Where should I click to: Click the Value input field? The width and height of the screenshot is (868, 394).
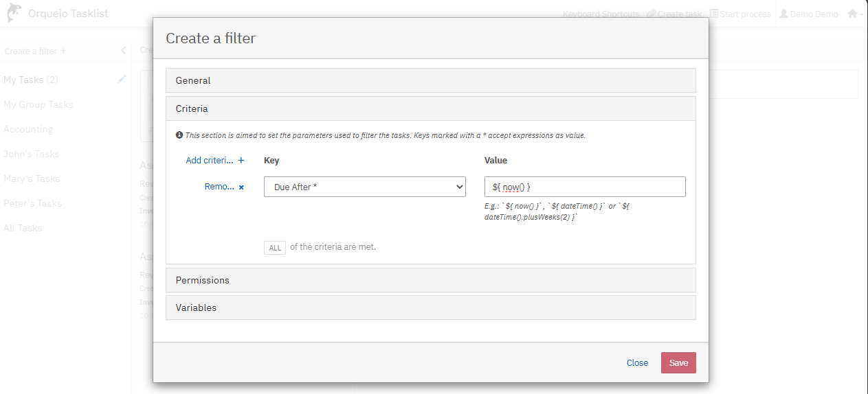point(584,187)
